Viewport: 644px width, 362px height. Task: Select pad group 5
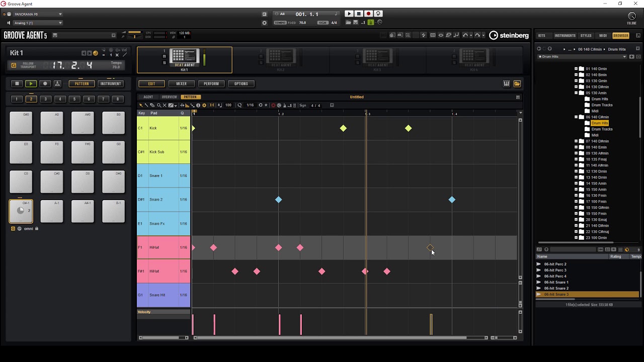[74, 99]
